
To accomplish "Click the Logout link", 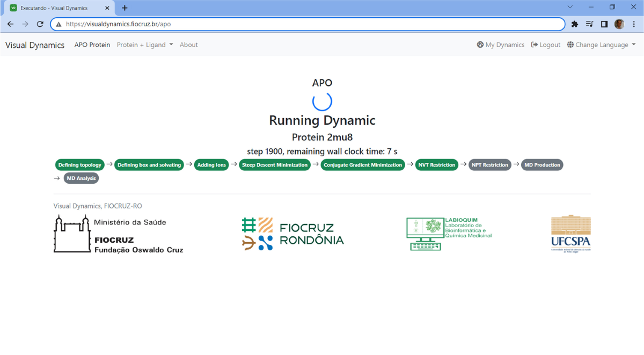I will pos(546,45).
